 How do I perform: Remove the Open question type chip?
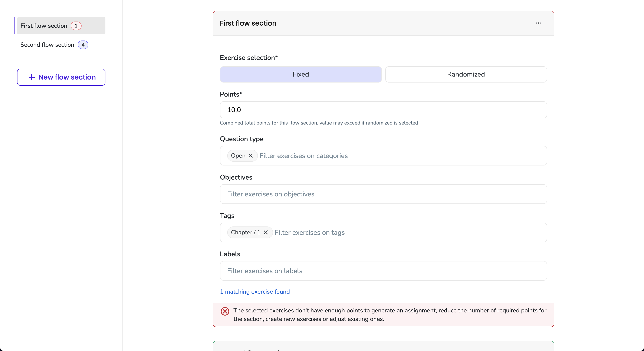pos(251,155)
